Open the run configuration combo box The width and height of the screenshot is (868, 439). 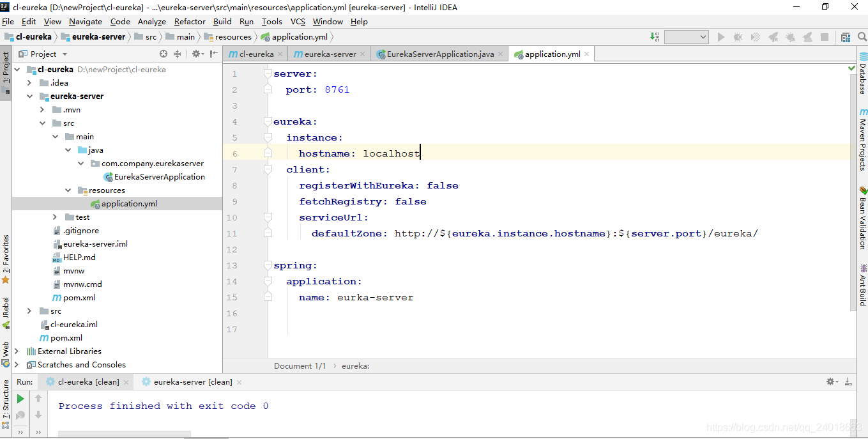(x=687, y=37)
